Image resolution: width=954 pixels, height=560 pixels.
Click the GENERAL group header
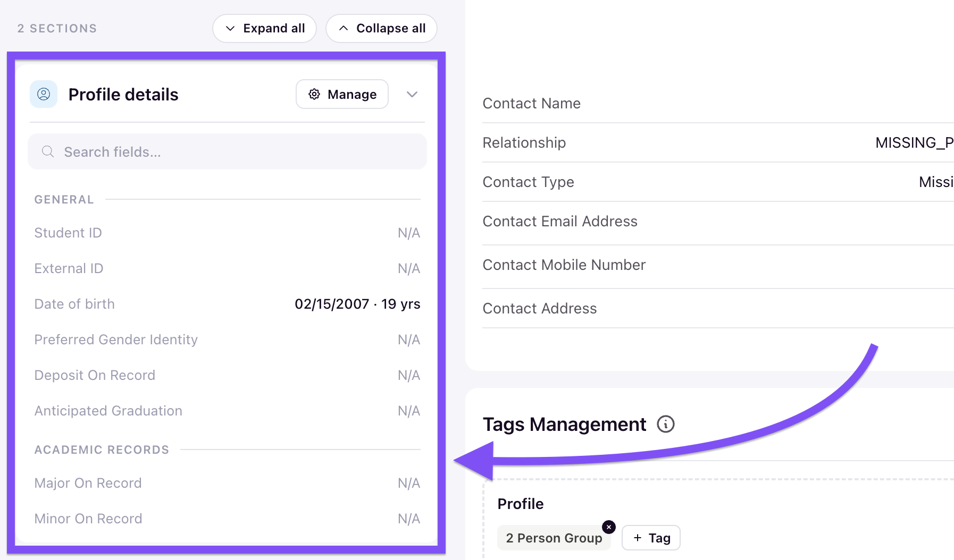coord(64,199)
